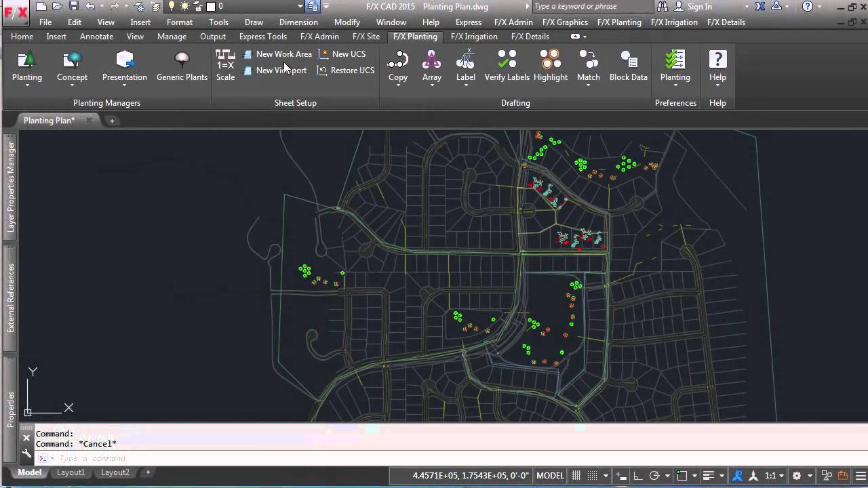This screenshot has height=488, width=868.
Task: Click the New document icon
Action: point(42,6)
